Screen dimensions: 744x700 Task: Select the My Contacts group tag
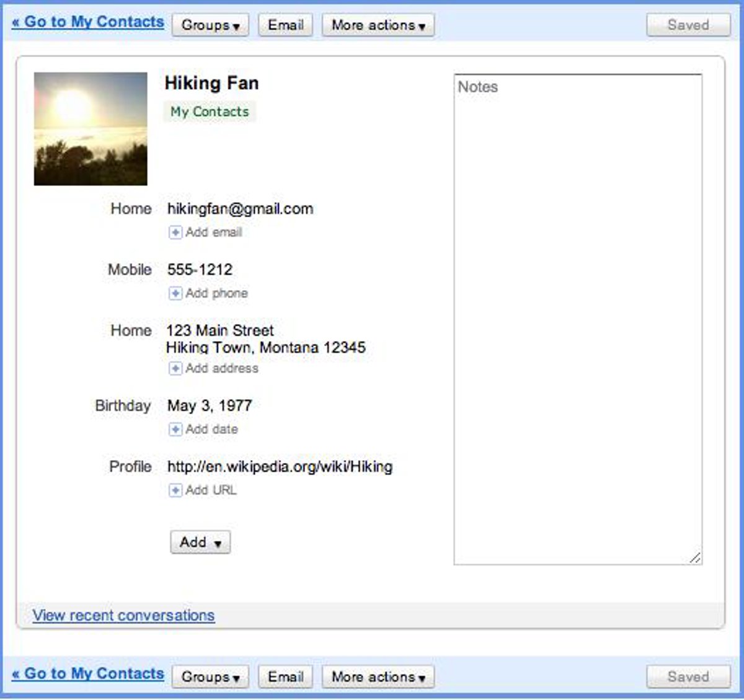coord(210,112)
